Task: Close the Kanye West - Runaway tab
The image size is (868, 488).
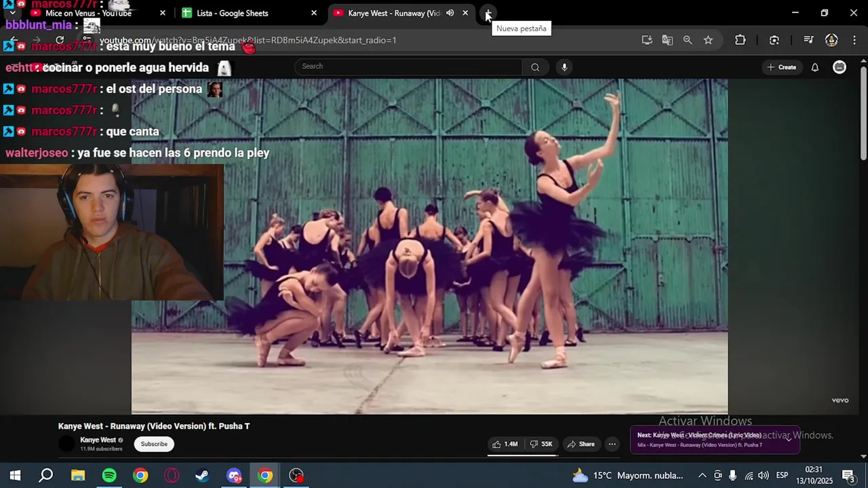Action: 465,13
